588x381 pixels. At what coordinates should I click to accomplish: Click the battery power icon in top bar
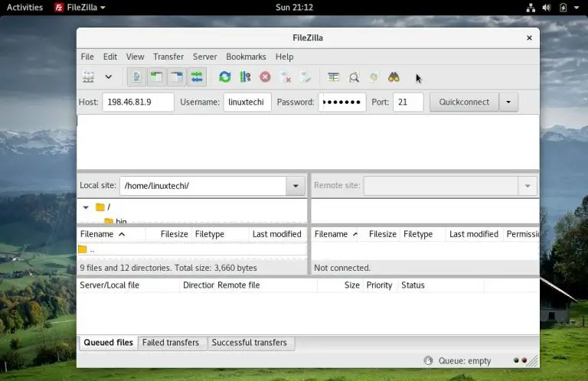(x=563, y=8)
